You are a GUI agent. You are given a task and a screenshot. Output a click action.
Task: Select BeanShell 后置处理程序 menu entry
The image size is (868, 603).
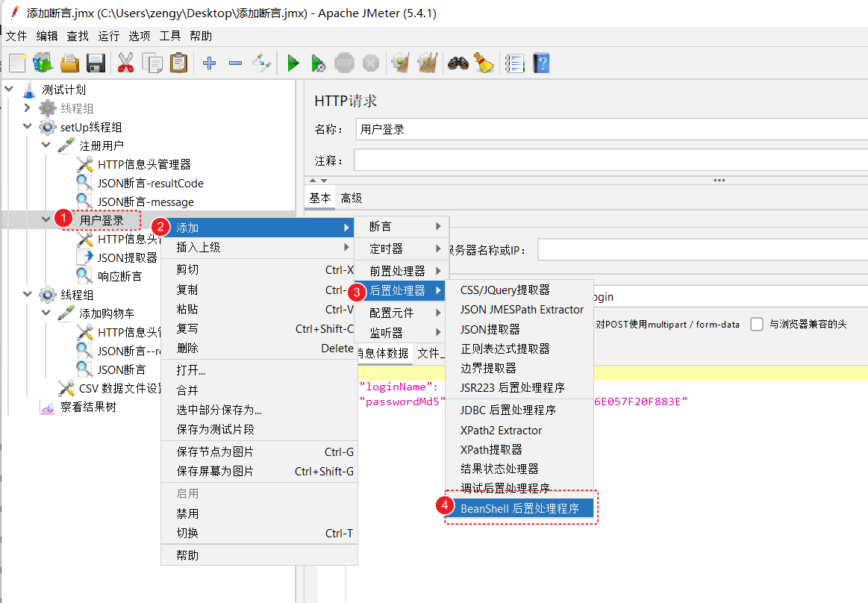[519, 508]
